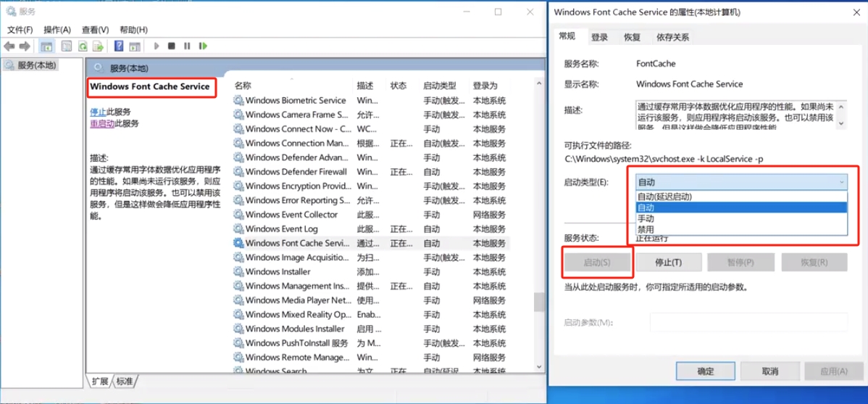Choose 手动 from startup type list

pos(741,218)
